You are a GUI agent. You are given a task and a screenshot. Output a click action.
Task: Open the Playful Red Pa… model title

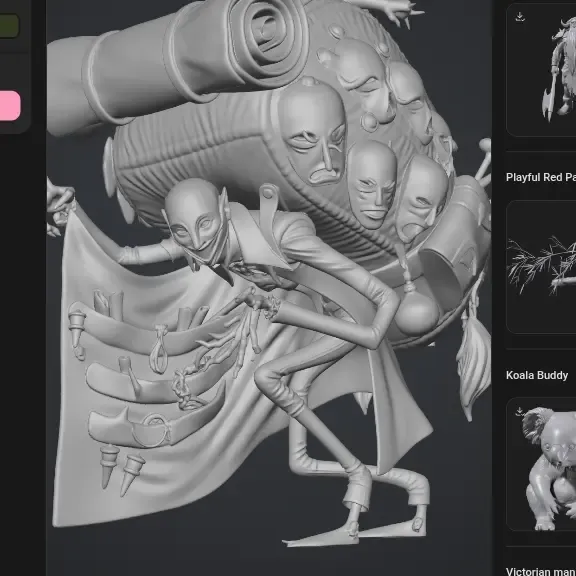pos(541,177)
